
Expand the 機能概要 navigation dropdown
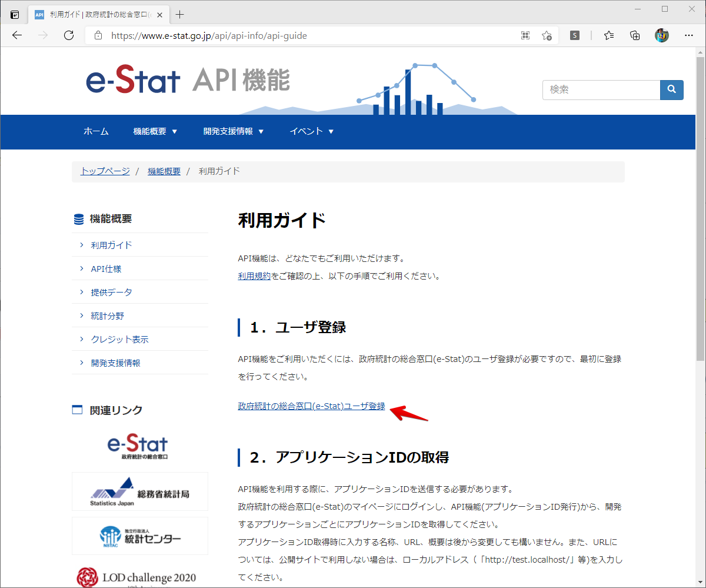point(156,132)
